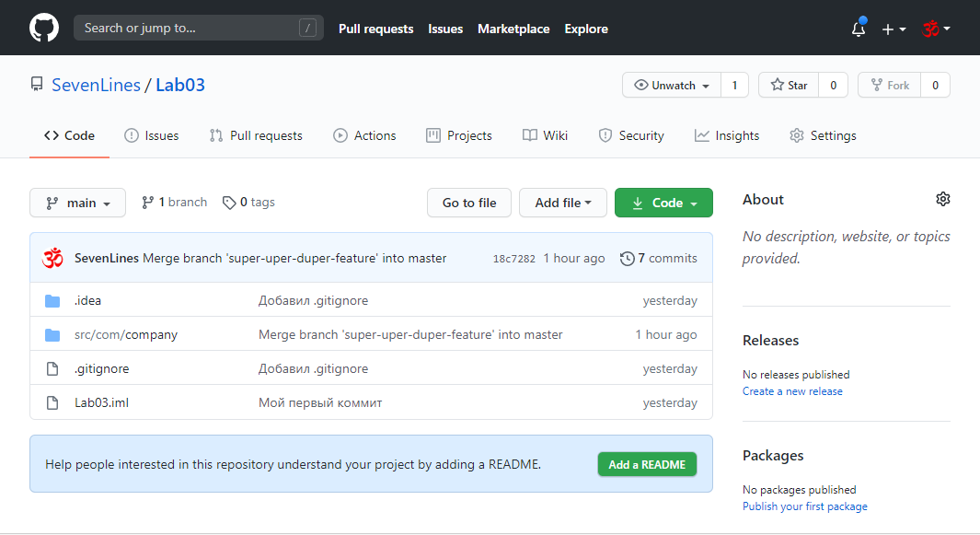The image size is (980, 535).
Task: View the 7 commits history
Action: 658,259
